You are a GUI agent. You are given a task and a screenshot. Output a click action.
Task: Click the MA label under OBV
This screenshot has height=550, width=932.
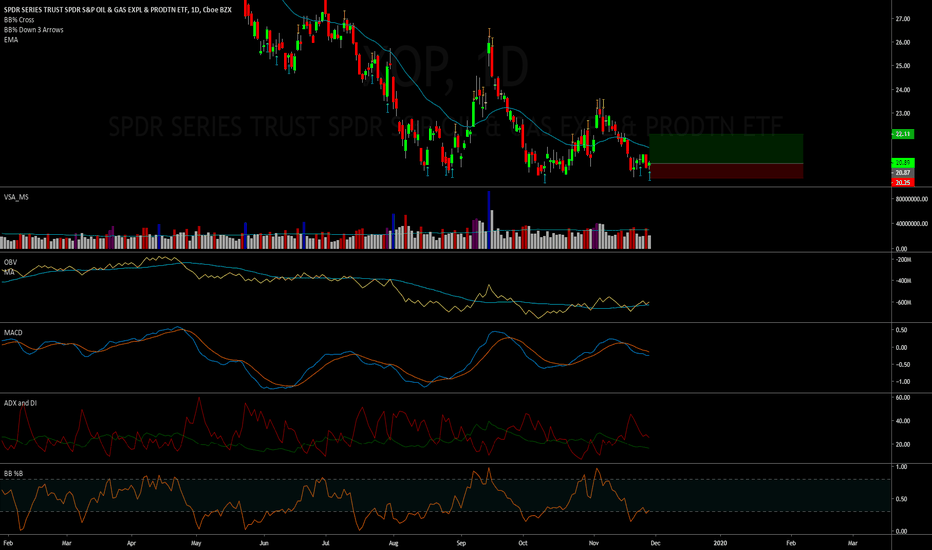coord(9,272)
